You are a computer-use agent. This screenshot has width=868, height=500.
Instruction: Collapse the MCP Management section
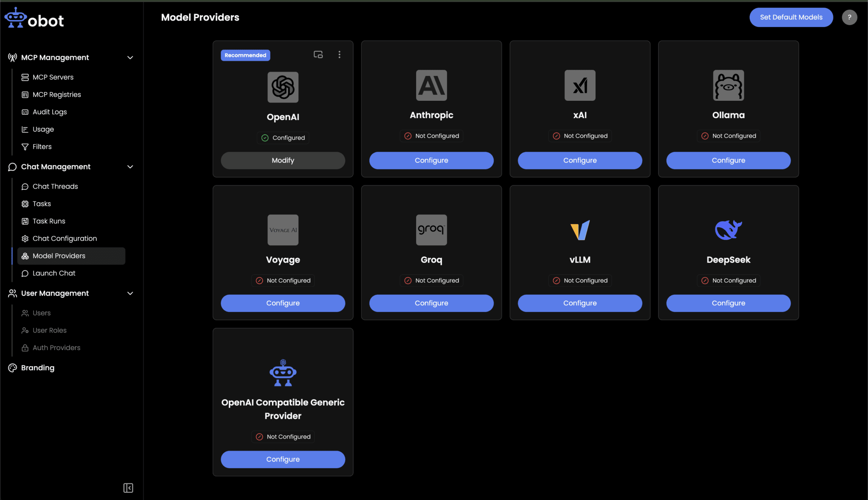pos(131,57)
